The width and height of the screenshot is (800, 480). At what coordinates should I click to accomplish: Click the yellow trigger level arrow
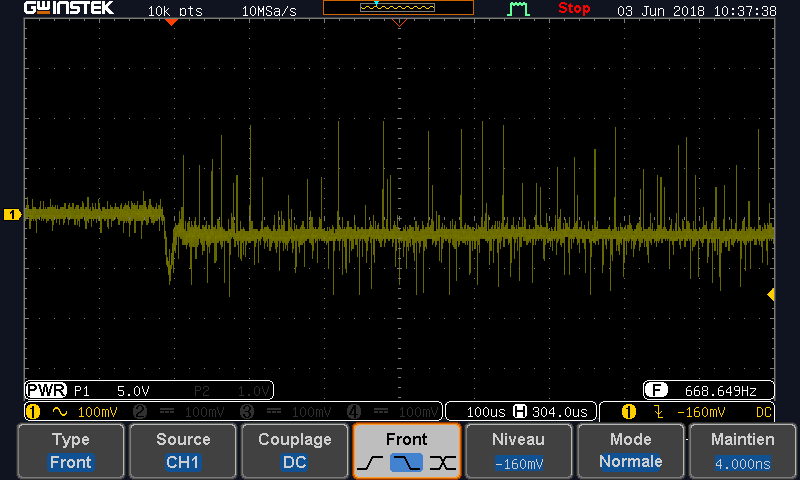[x=771, y=295]
